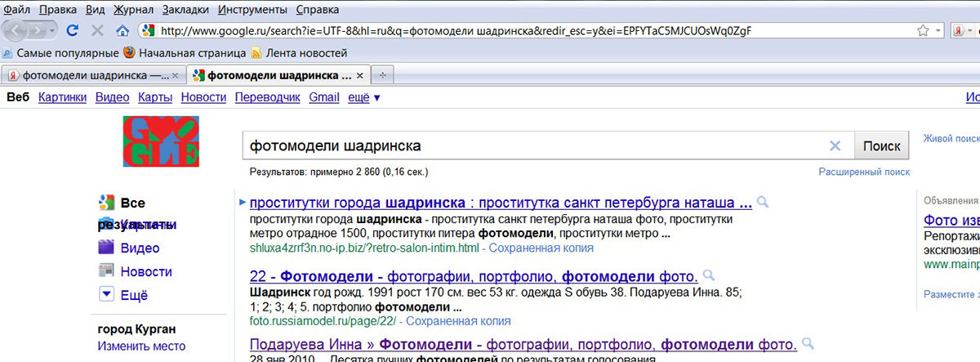
Task: Open Видео in Google top navigation
Action: coord(112,97)
